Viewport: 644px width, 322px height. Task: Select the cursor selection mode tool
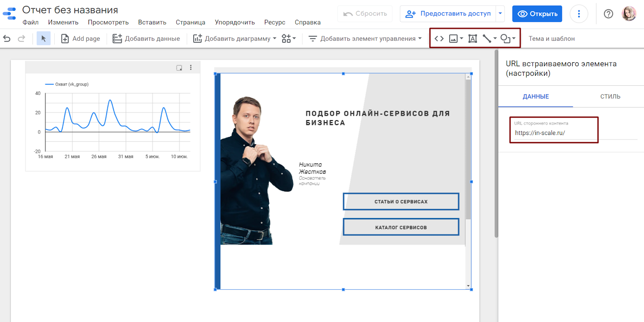tap(43, 39)
